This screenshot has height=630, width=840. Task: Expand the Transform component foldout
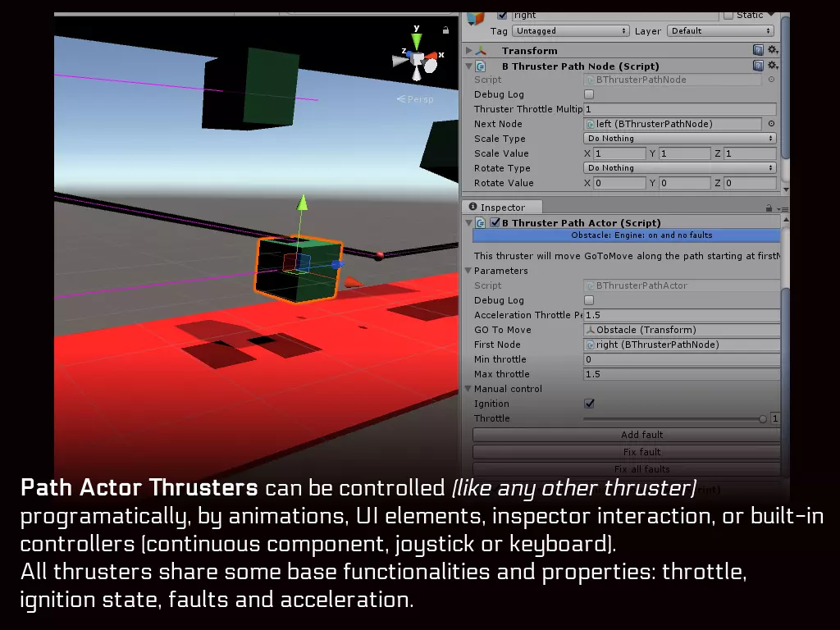coord(468,50)
